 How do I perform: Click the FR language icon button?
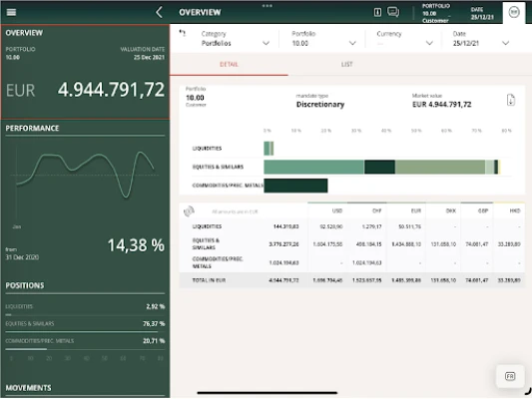tap(510, 376)
